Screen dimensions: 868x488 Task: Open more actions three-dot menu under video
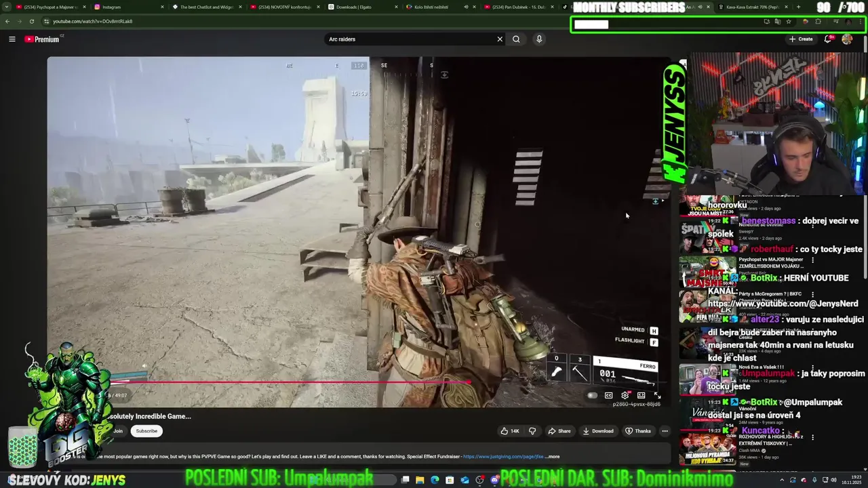pos(665,431)
